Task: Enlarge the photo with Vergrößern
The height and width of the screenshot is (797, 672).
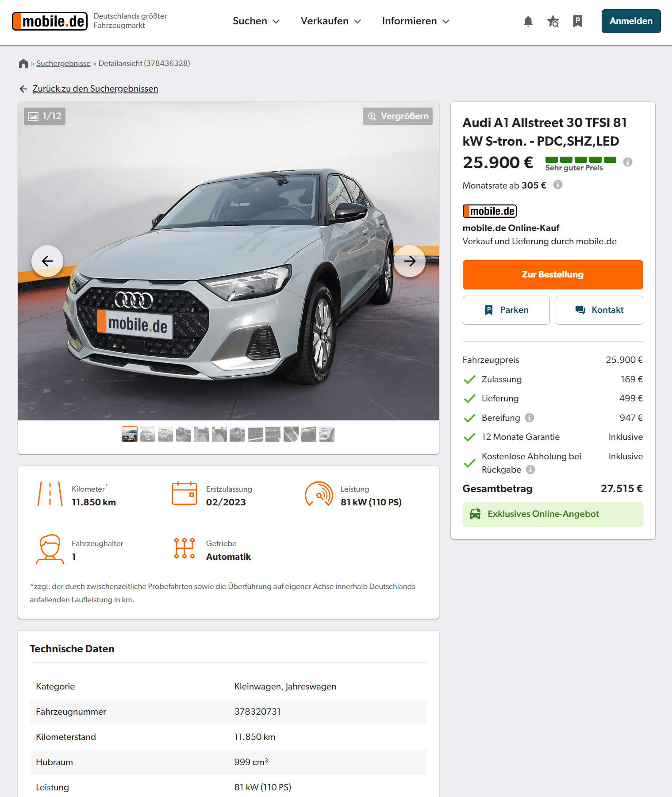Action: [x=398, y=116]
